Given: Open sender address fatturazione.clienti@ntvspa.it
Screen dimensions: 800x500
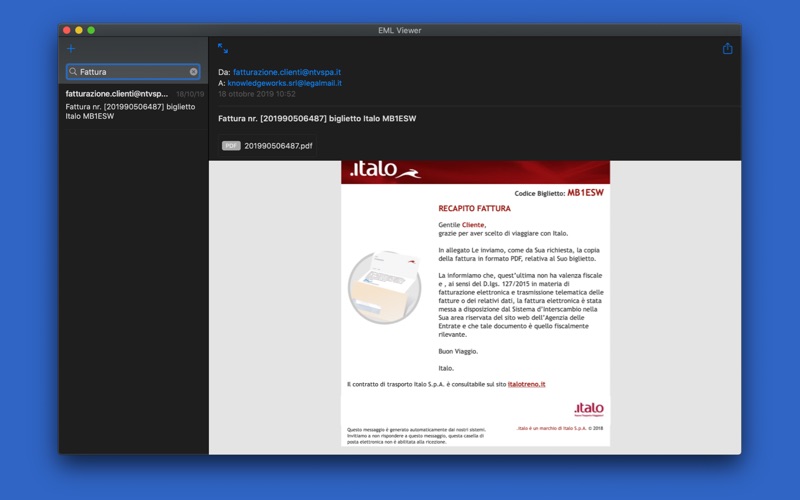Looking at the screenshot, I should pos(287,72).
